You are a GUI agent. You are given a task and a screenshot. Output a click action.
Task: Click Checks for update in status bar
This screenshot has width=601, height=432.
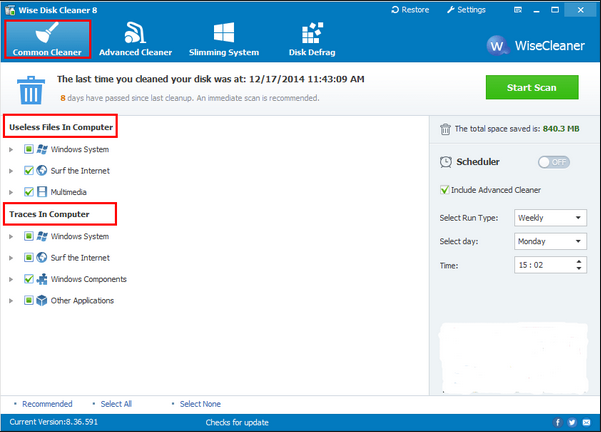point(237,422)
